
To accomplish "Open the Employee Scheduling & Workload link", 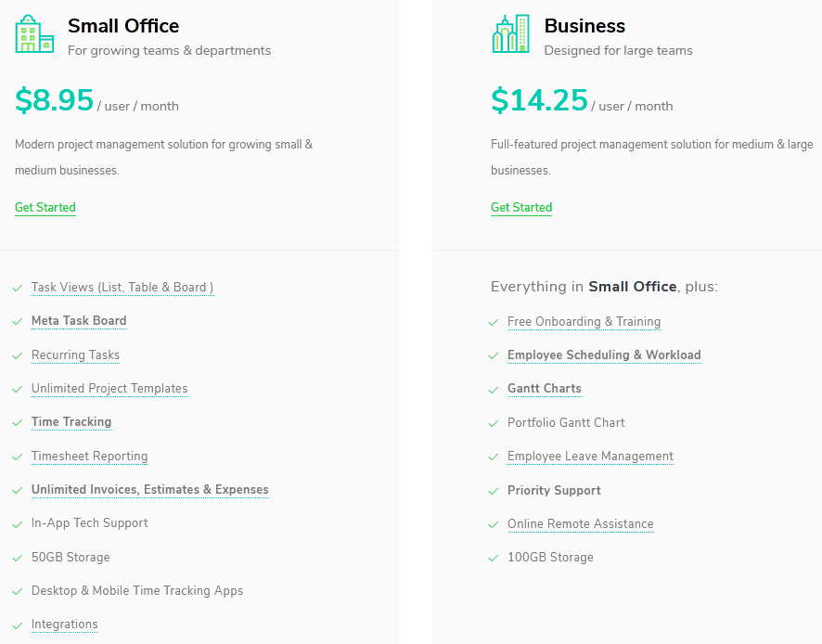I will click(x=604, y=355).
